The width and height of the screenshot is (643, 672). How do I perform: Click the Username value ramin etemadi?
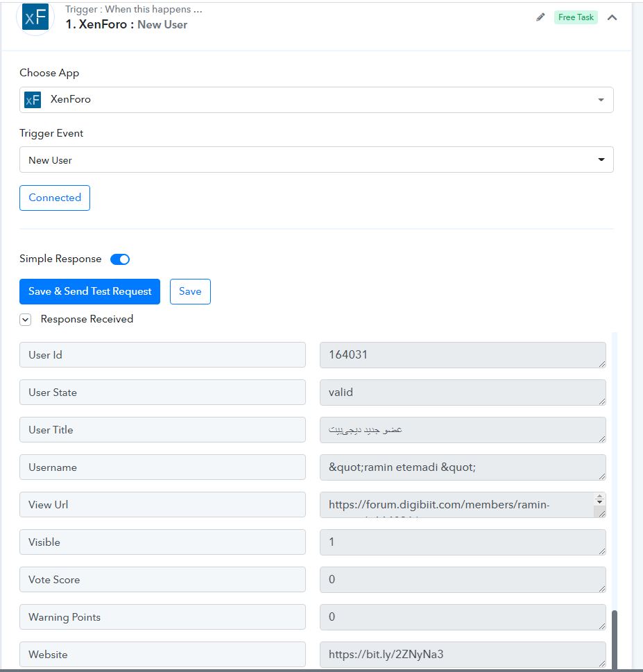coord(463,467)
